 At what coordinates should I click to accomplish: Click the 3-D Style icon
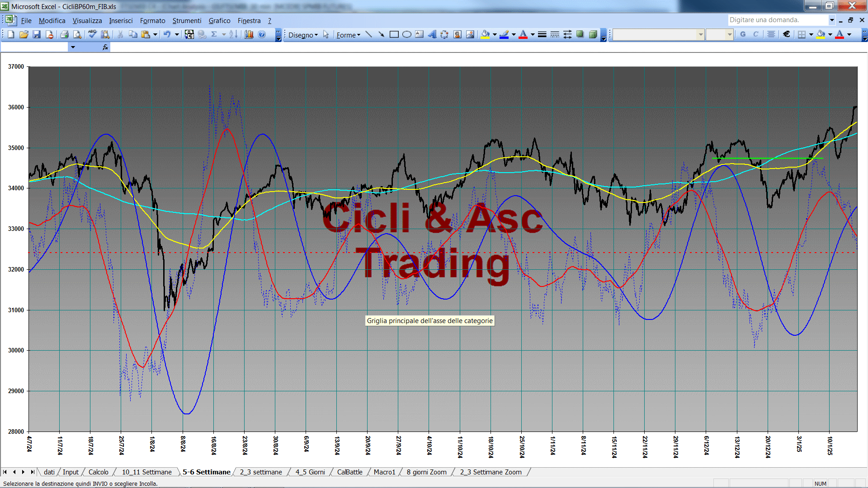593,35
